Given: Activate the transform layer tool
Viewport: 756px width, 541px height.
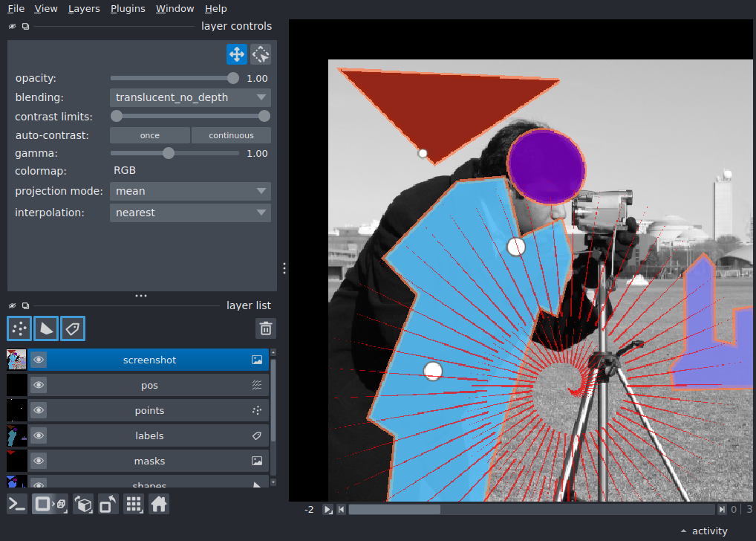Looking at the screenshot, I should [261, 54].
